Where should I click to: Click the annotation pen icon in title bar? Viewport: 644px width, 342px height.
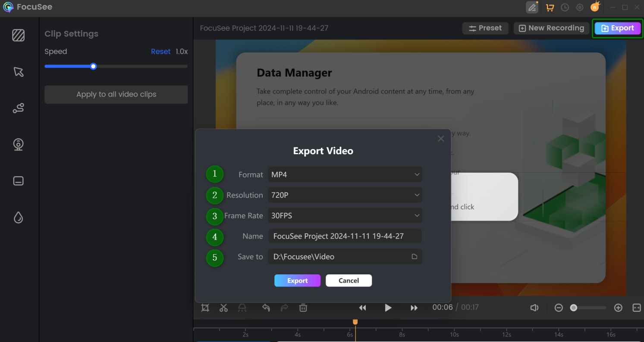(x=532, y=7)
